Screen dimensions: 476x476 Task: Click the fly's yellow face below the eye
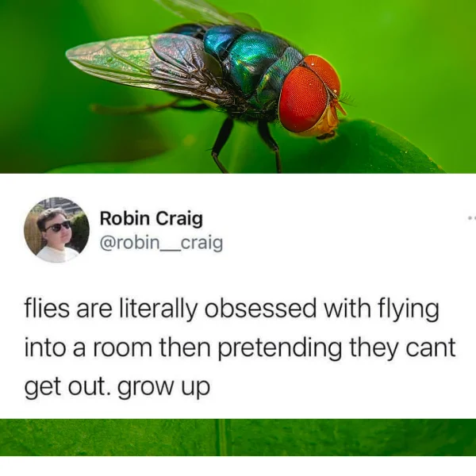[x=327, y=121]
